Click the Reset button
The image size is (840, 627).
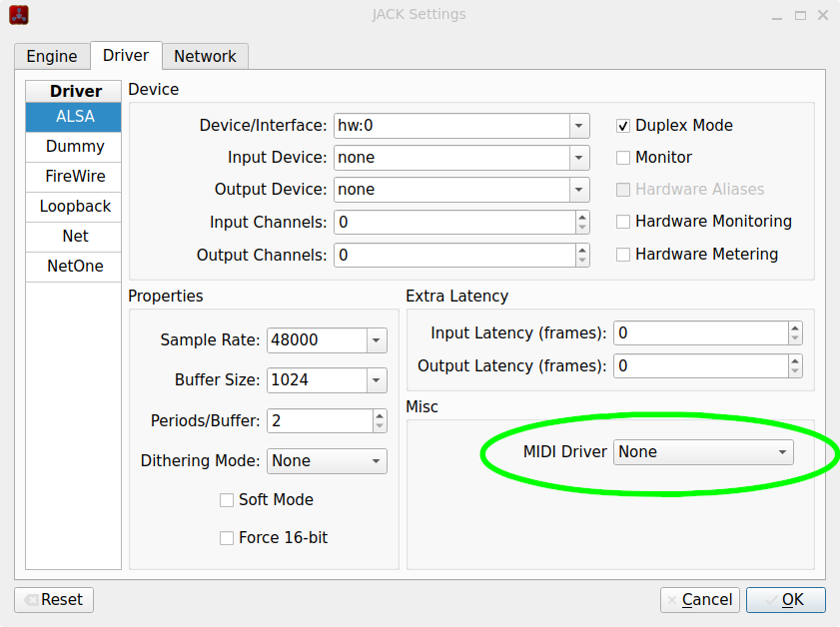coord(54,599)
